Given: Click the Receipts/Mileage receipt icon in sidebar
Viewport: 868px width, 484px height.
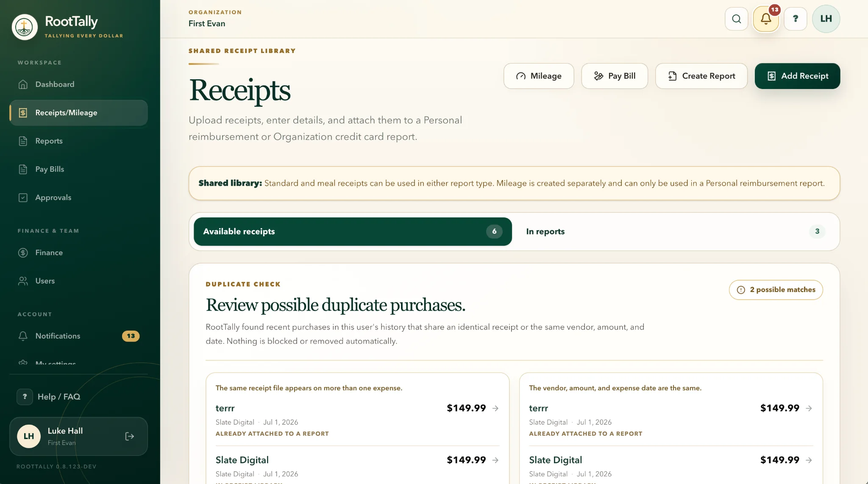Looking at the screenshot, I should pyautogui.click(x=23, y=113).
